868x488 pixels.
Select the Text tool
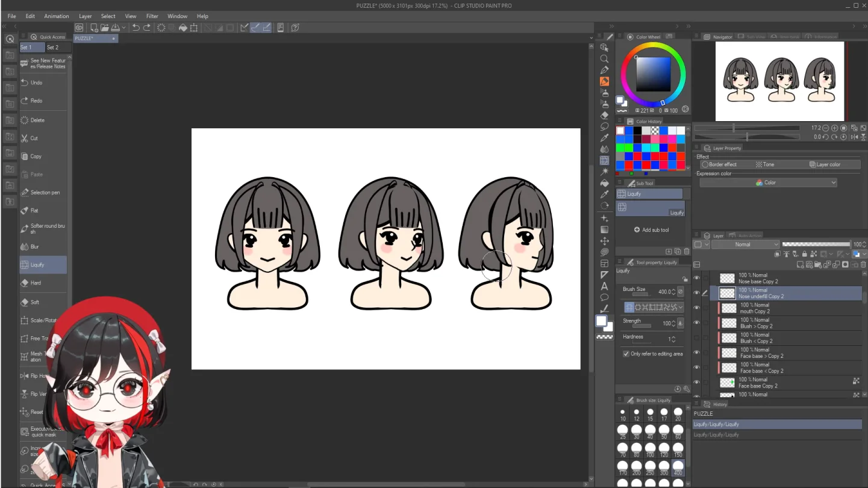(604, 286)
